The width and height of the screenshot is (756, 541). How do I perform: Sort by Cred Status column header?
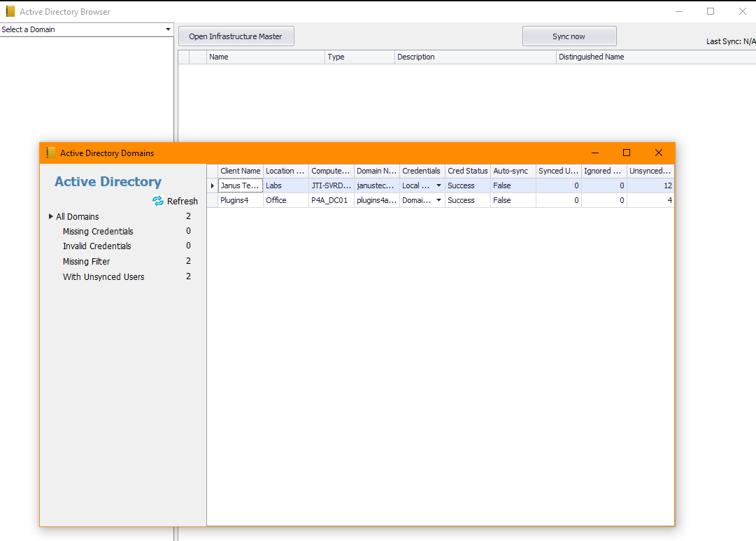click(x=467, y=171)
